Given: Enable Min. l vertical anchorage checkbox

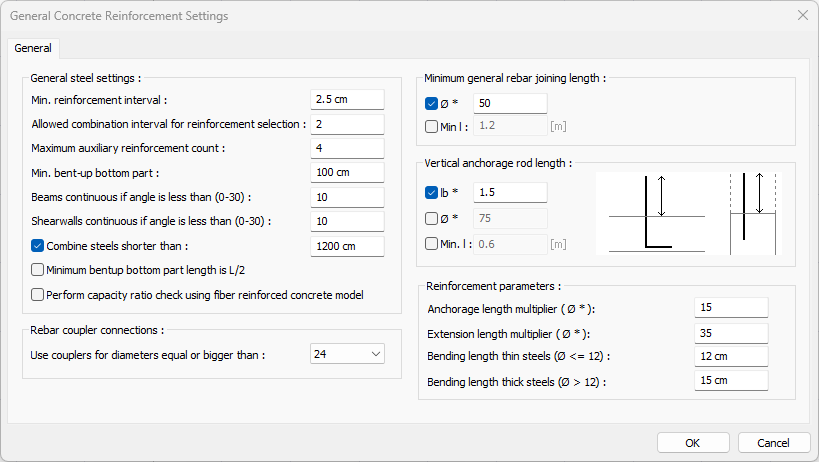Looking at the screenshot, I should point(431,243).
